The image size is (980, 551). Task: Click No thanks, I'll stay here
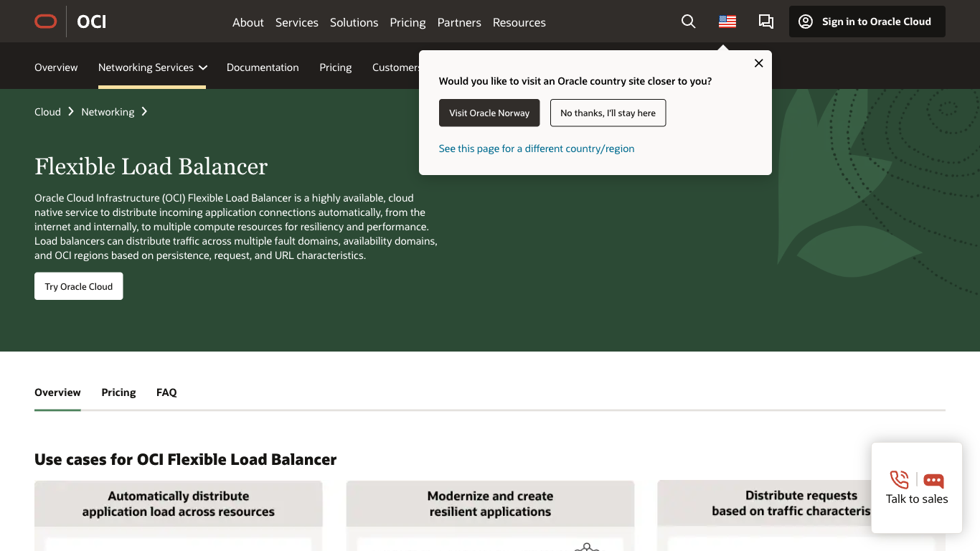click(x=608, y=113)
